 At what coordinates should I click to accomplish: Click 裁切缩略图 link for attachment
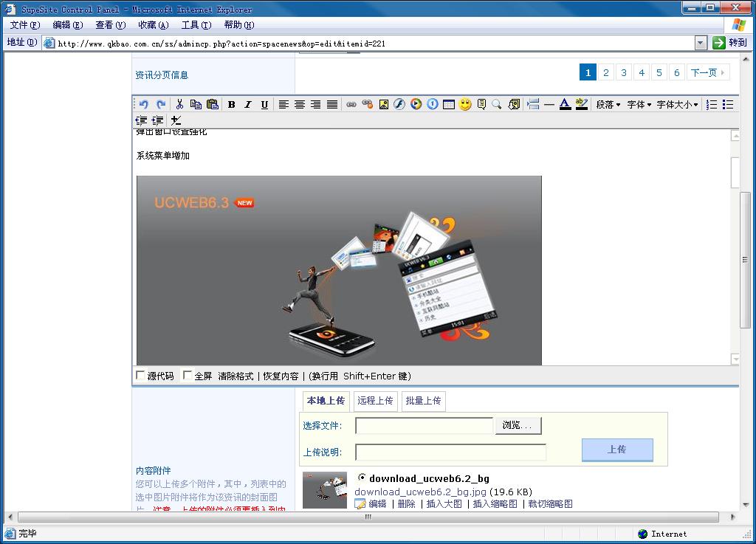point(550,504)
